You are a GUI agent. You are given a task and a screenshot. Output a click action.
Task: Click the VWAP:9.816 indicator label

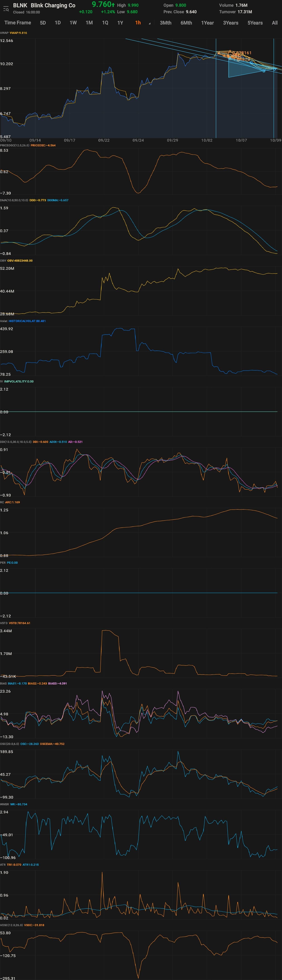pos(18,33)
